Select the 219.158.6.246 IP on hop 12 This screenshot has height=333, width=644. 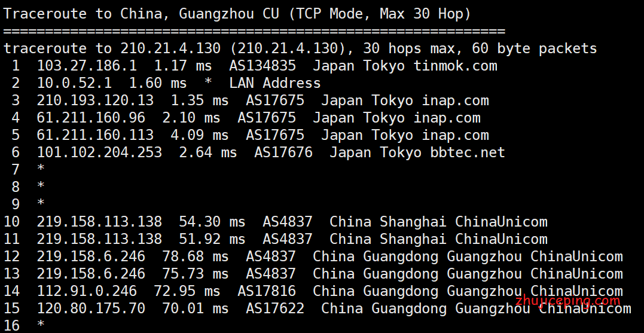[91, 256]
